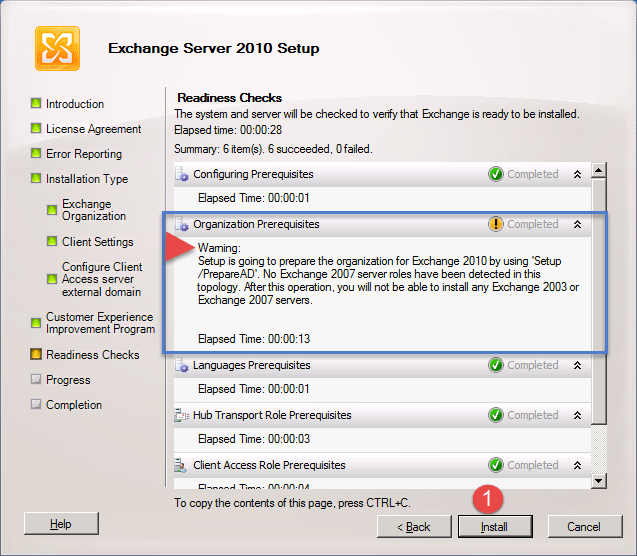Click the empty Completion step indicator

pos(36,404)
